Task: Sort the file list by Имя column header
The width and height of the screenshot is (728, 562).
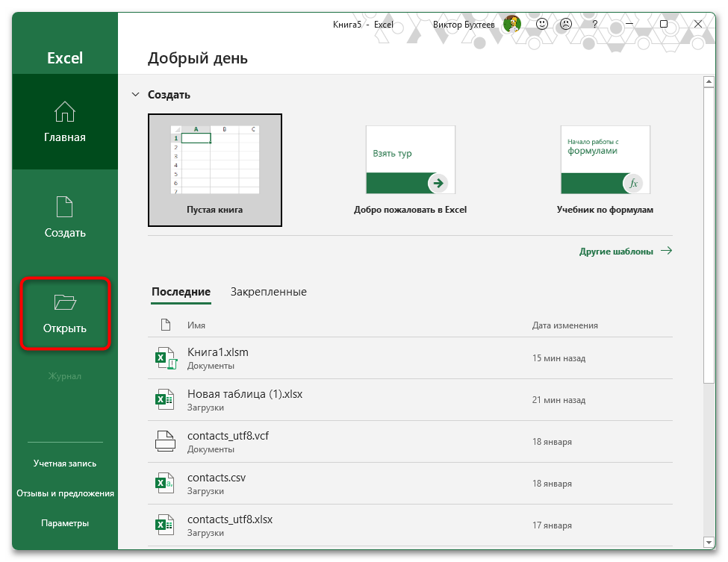Action: (x=196, y=325)
